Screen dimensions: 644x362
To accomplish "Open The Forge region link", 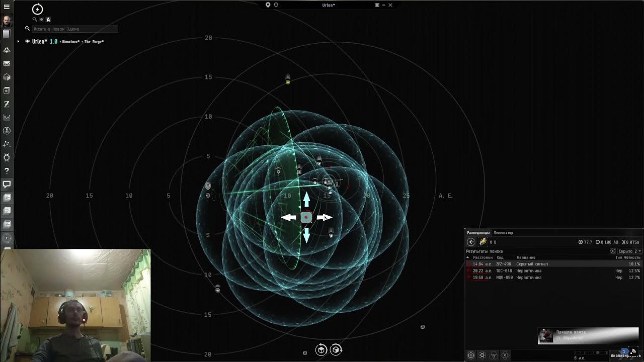I will (x=94, y=42).
